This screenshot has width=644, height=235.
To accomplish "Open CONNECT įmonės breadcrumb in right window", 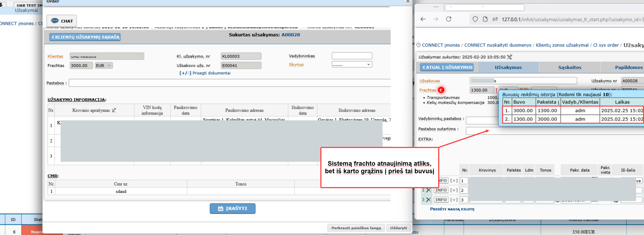I will pyautogui.click(x=441, y=45).
